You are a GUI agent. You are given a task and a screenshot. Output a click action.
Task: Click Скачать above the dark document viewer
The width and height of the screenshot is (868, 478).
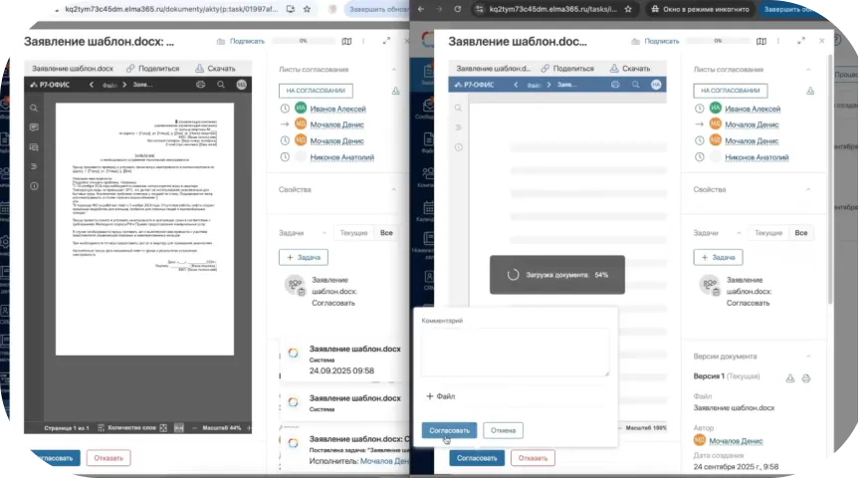214,69
